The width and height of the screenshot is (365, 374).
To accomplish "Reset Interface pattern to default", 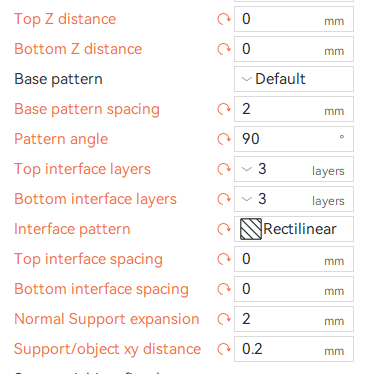I will pyautogui.click(x=224, y=229).
